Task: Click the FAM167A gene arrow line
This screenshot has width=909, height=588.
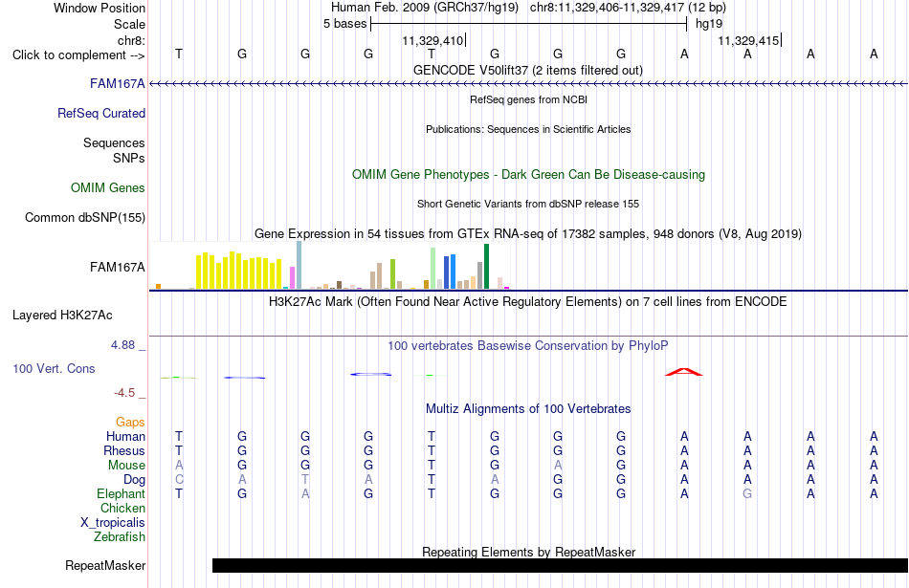Action: pyautogui.click(x=528, y=84)
